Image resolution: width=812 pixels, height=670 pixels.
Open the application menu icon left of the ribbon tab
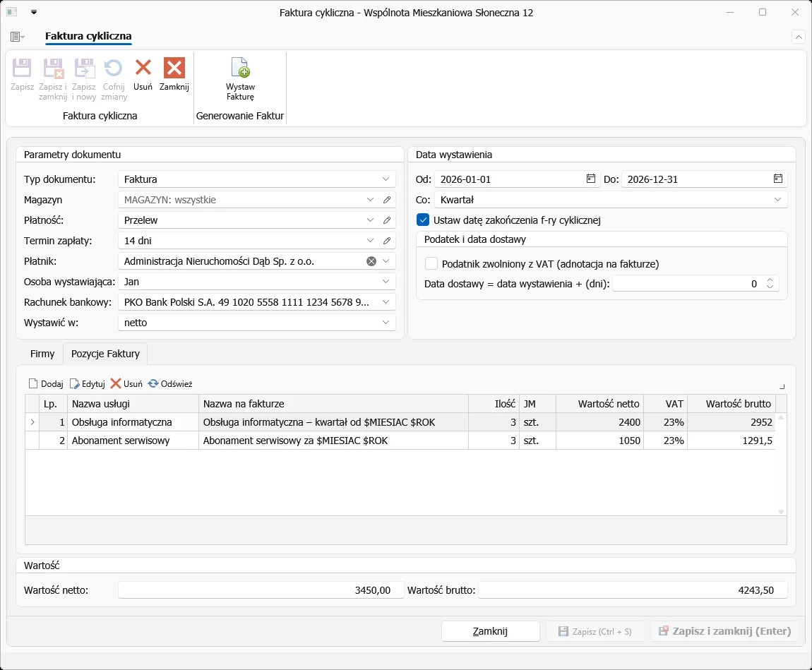17,36
